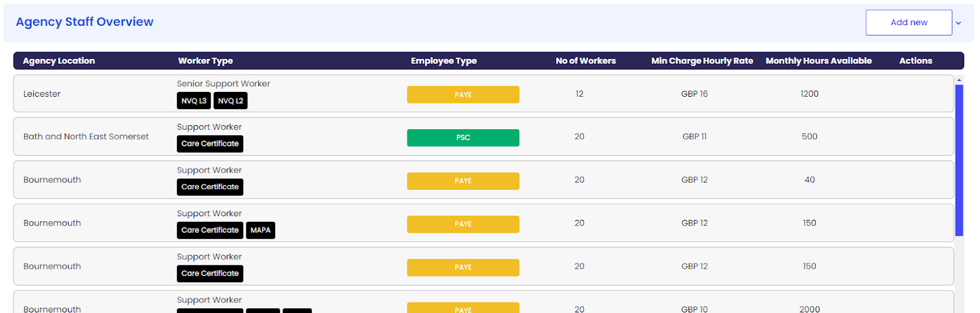Click the NVQ L3 badge

point(194,101)
